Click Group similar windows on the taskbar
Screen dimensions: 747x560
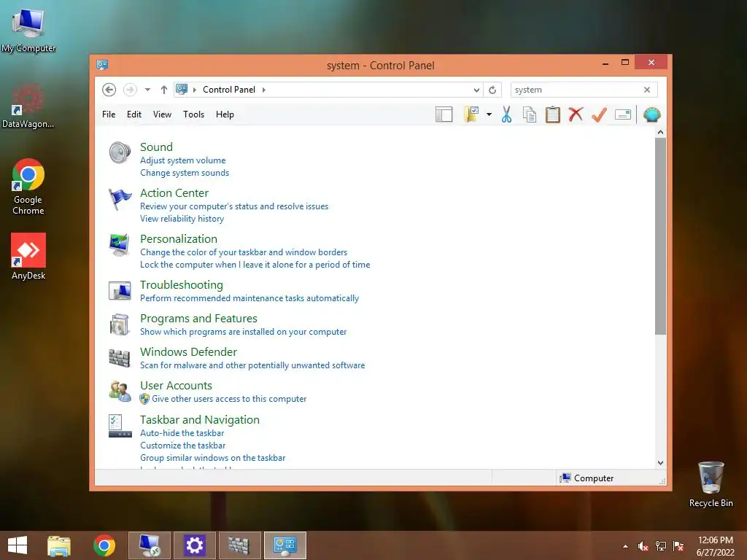tap(212, 458)
